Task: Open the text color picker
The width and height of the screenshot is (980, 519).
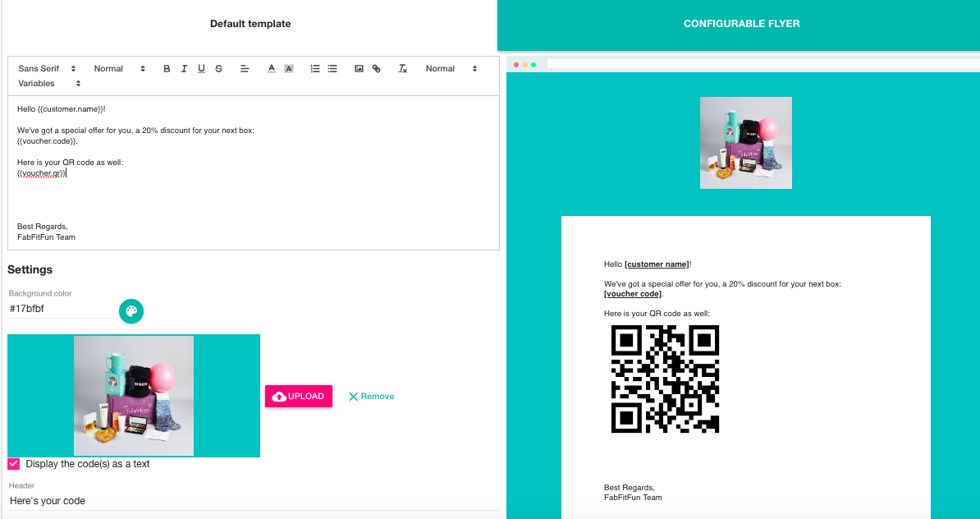Action: pyautogui.click(x=271, y=69)
